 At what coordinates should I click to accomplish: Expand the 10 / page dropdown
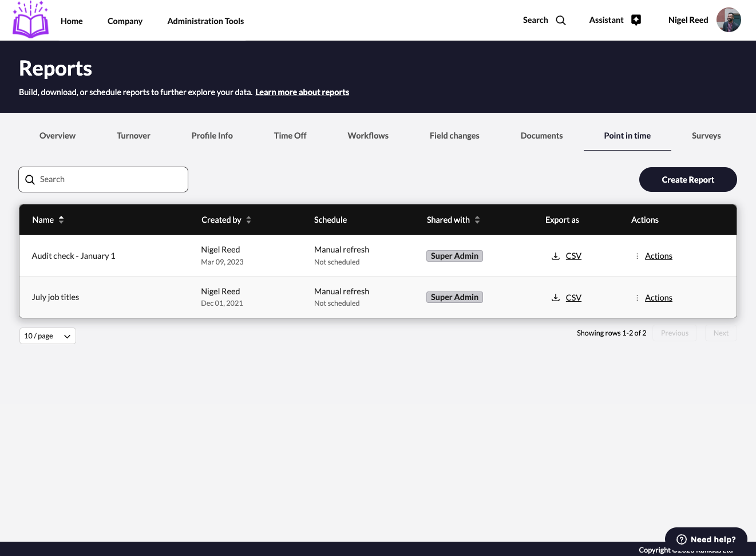tap(48, 336)
